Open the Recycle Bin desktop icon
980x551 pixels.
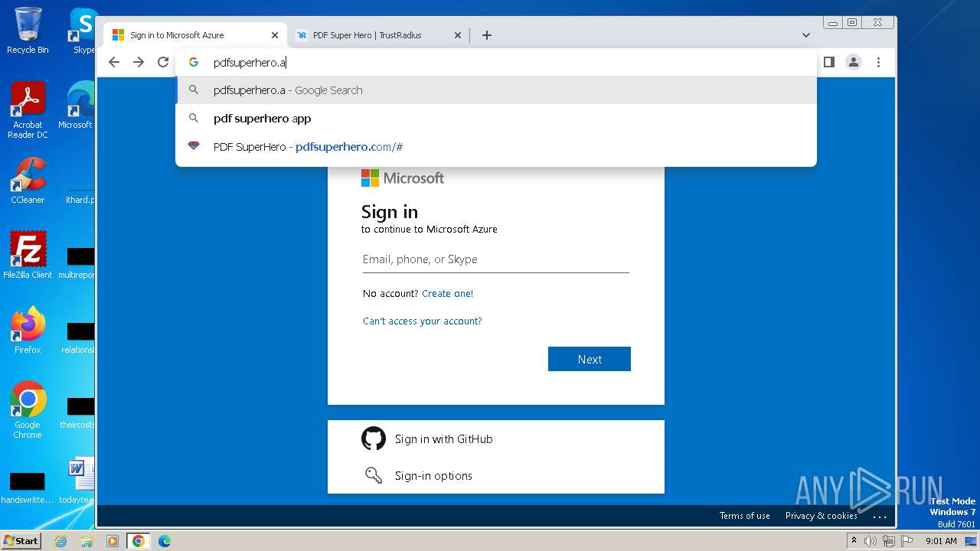coord(28,31)
